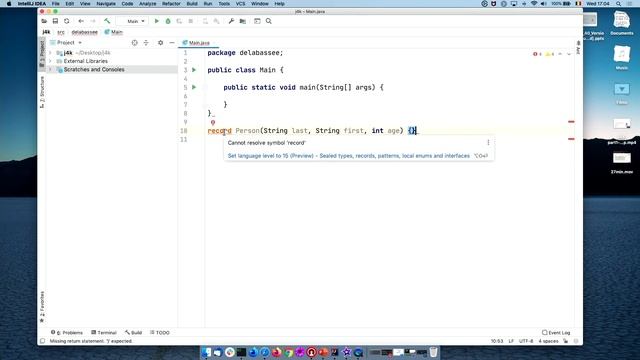The width and height of the screenshot is (640, 360).
Task: Click the upper red error stripe marker
Action: pos(571,122)
